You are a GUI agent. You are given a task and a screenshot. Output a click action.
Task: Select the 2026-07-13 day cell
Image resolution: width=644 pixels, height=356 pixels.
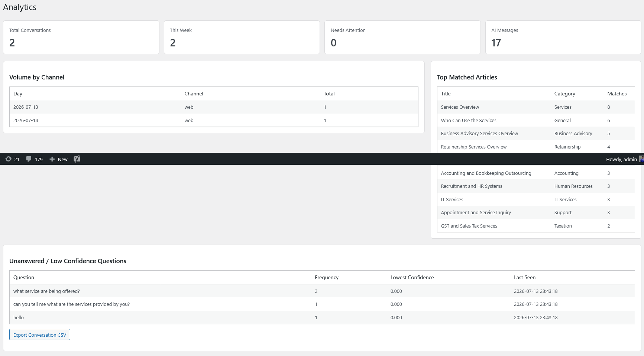(x=26, y=107)
